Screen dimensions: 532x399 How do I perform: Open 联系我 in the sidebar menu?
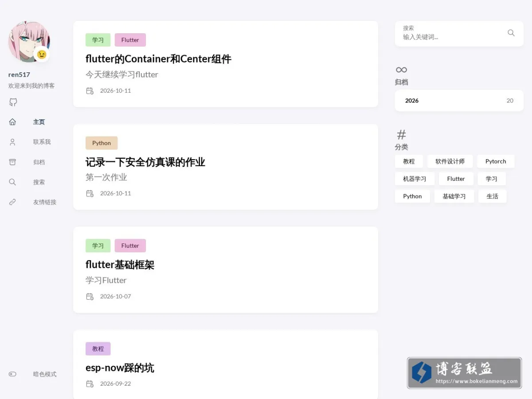pyautogui.click(x=42, y=142)
